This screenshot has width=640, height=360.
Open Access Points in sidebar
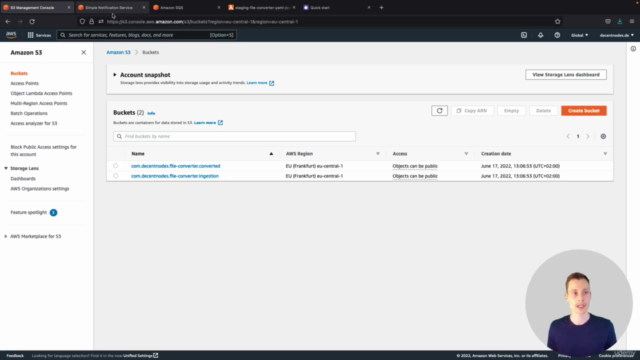tap(24, 83)
